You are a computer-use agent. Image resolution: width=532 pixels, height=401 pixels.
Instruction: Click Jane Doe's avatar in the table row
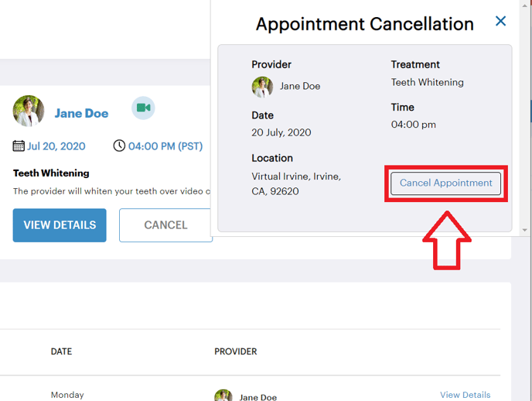[x=223, y=396]
